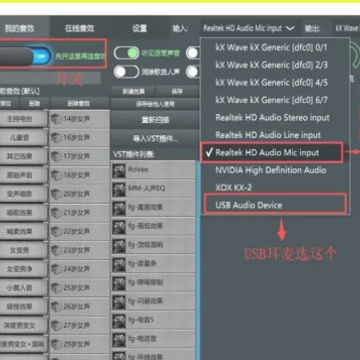Click the 20岁女声 preset icon
Image resolution: width=360 pixels, height=360 pixels.
click(57, 194)
